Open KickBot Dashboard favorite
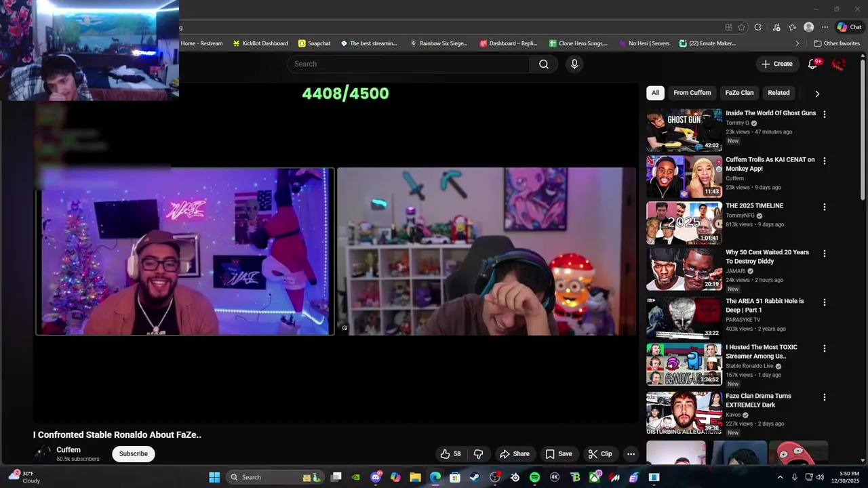The height and width of the screenshot is (488, 868). (260, 43)
